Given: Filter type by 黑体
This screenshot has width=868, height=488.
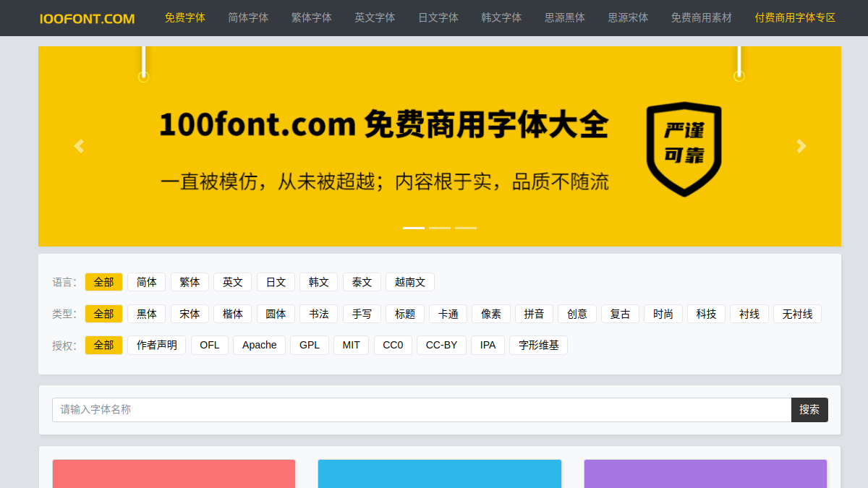Looking at the screenshot, I should (147, 314).
